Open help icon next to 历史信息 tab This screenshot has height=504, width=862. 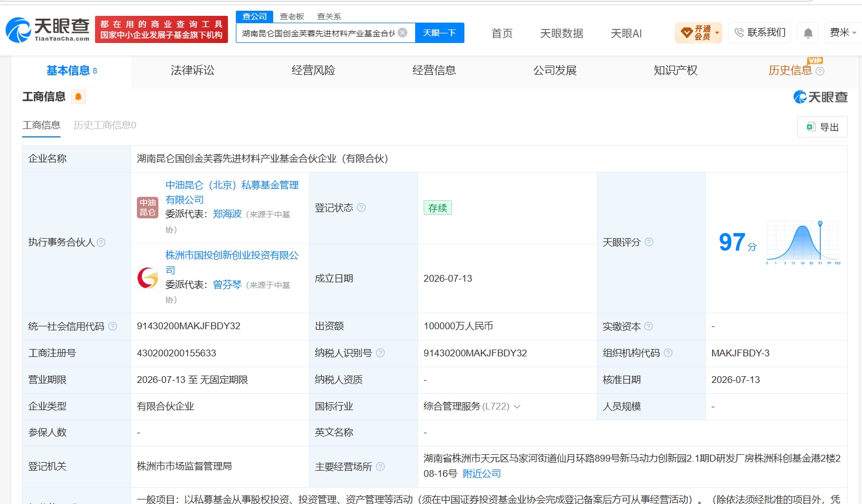[x=820, y=71]
